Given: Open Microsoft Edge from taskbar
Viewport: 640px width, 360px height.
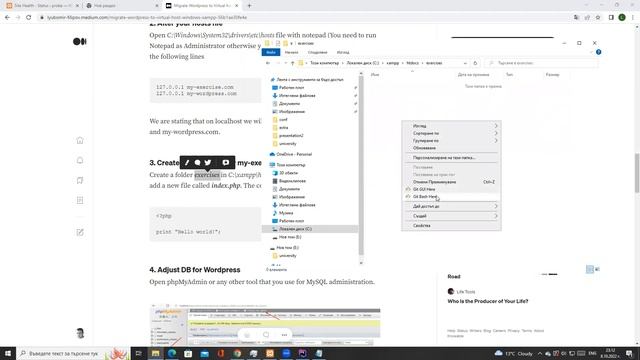Looking at the screenshot, I should coord(172,353).
